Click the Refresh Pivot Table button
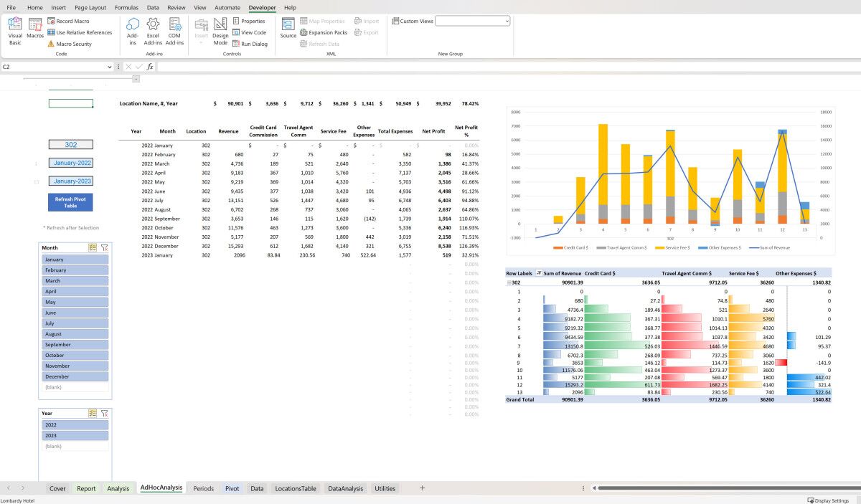The height and width of the screenshot is (504, 861). 70,204
